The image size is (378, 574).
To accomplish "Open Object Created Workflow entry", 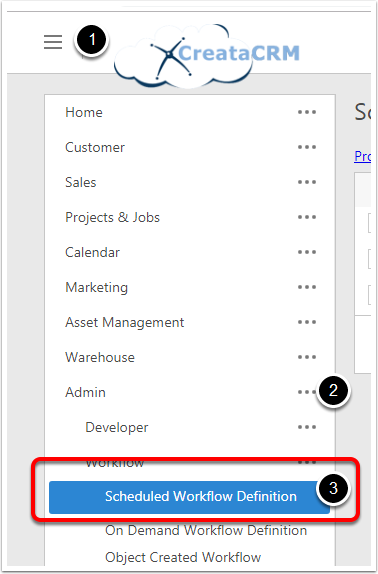I will click(183, 557).
